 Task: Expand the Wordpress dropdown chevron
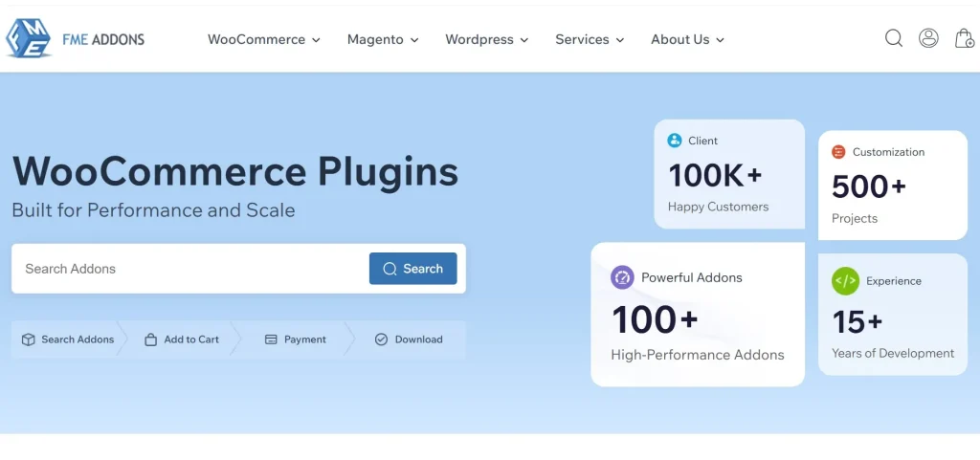[x=524, y=40]
